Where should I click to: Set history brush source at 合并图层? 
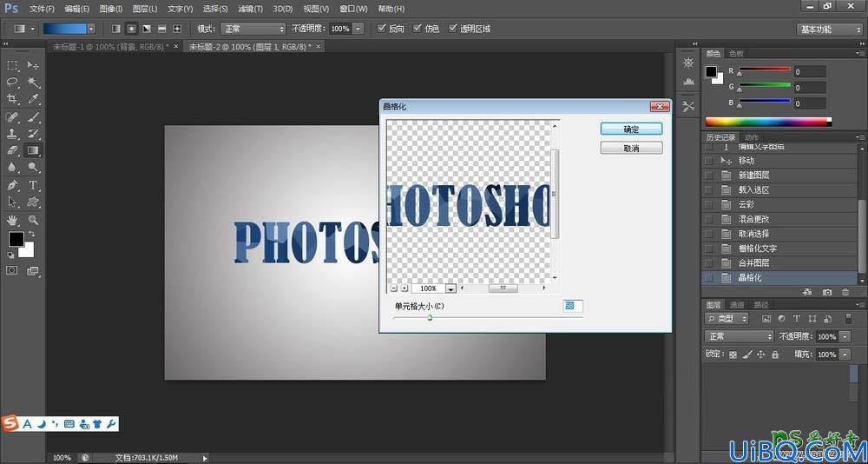click(x=708, y=263)
